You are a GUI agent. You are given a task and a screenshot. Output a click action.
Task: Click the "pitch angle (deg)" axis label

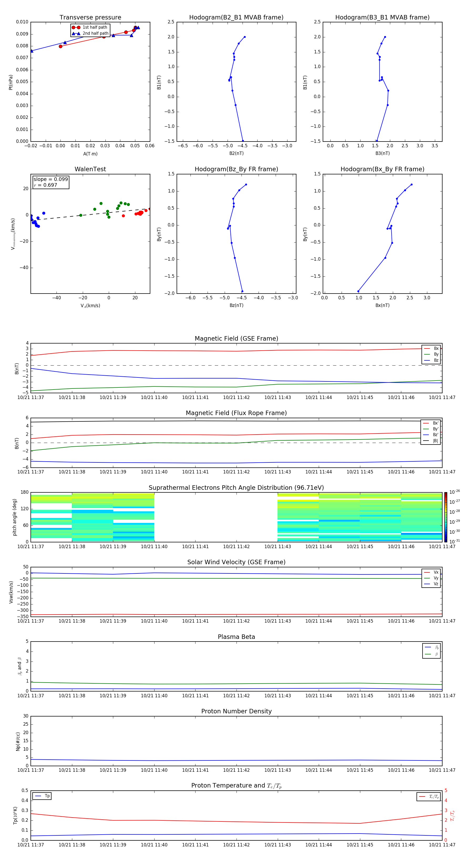tap(14, 517)
